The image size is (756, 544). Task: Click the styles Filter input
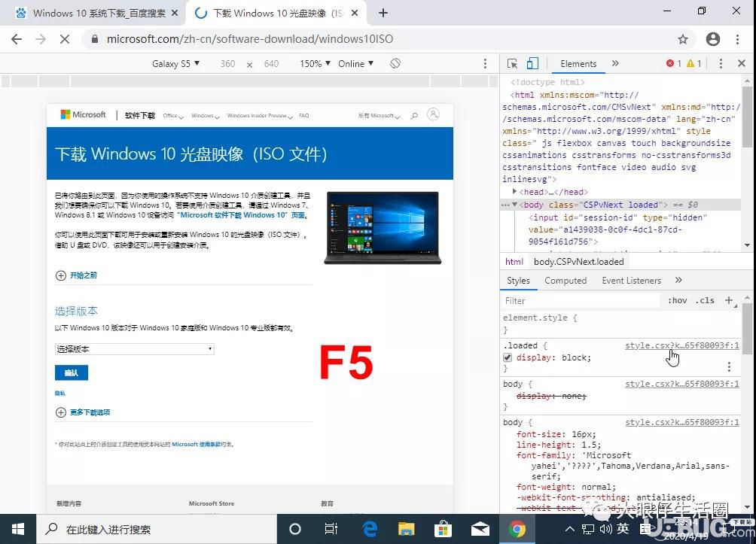tap(580, 301)
